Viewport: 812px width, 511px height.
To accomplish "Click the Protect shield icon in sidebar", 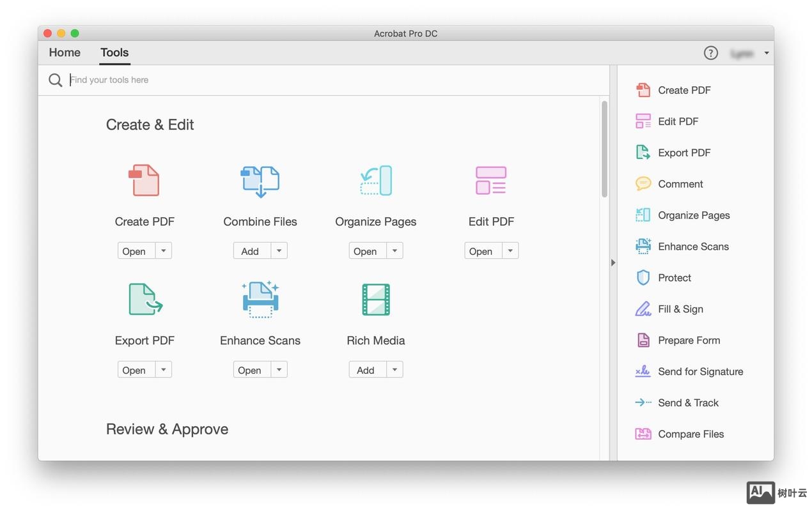I will click(643, 277).
